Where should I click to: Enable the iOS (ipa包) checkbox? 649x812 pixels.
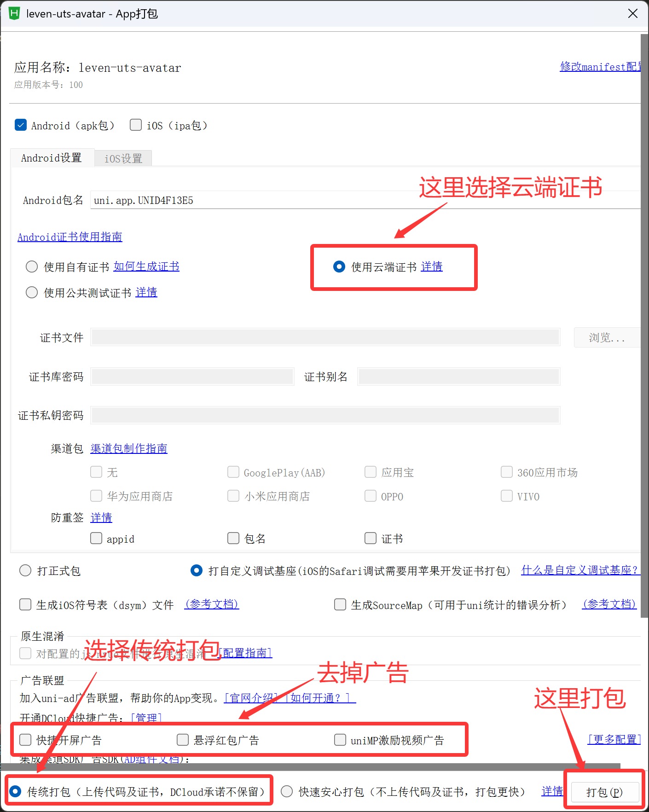pos(136,125)
